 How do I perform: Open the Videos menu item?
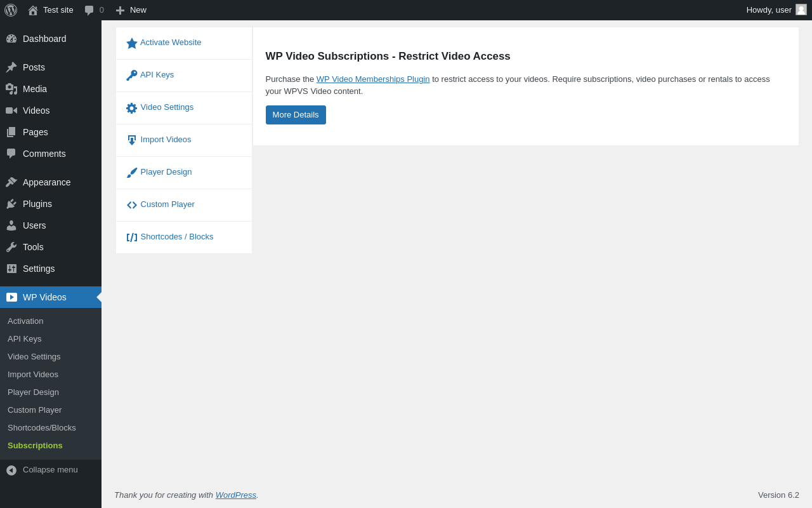[51, 110]
